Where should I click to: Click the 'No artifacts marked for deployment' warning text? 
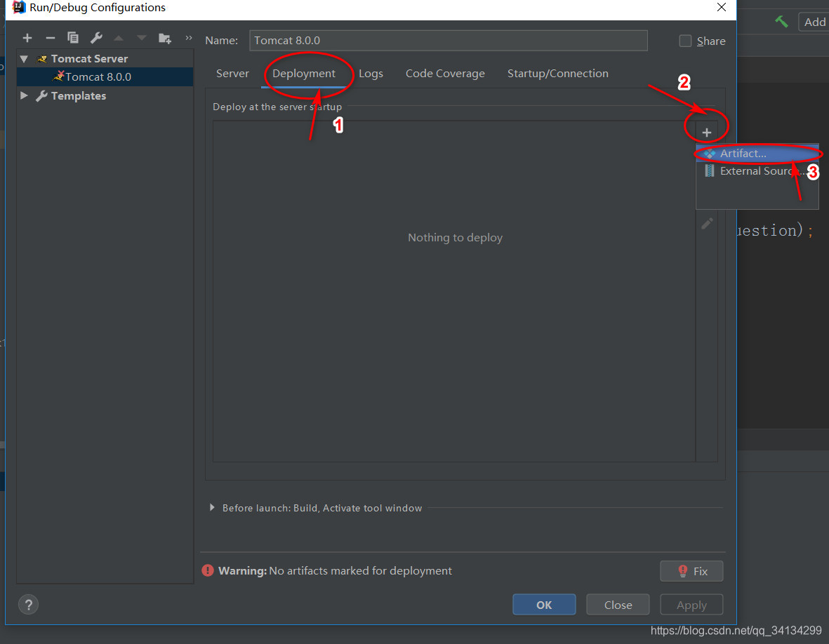361,570
